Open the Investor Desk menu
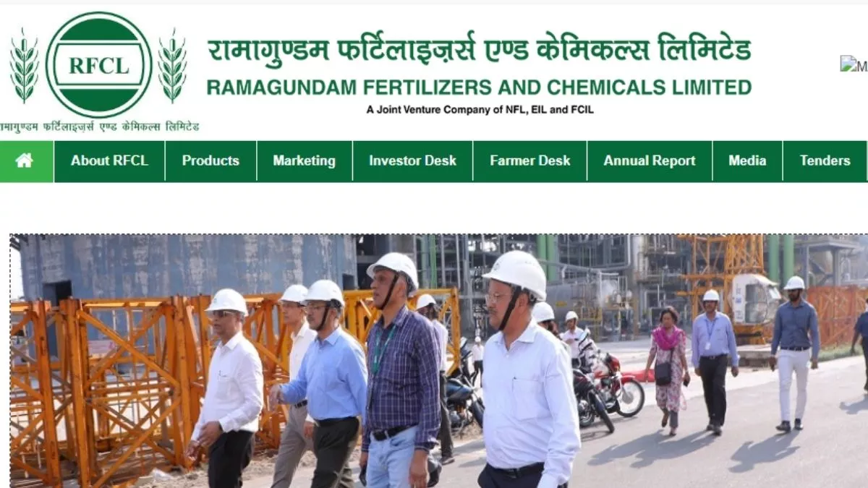 tap(412, 160)
